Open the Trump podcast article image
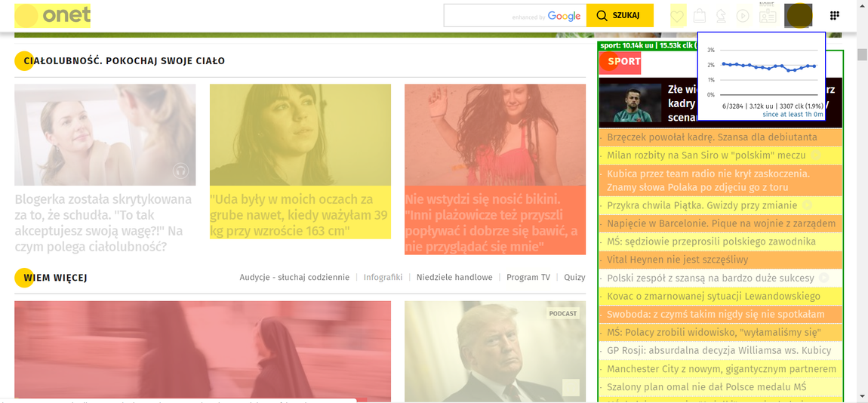The width and height of the screenshot is (868, 403). tap(495, 351)
